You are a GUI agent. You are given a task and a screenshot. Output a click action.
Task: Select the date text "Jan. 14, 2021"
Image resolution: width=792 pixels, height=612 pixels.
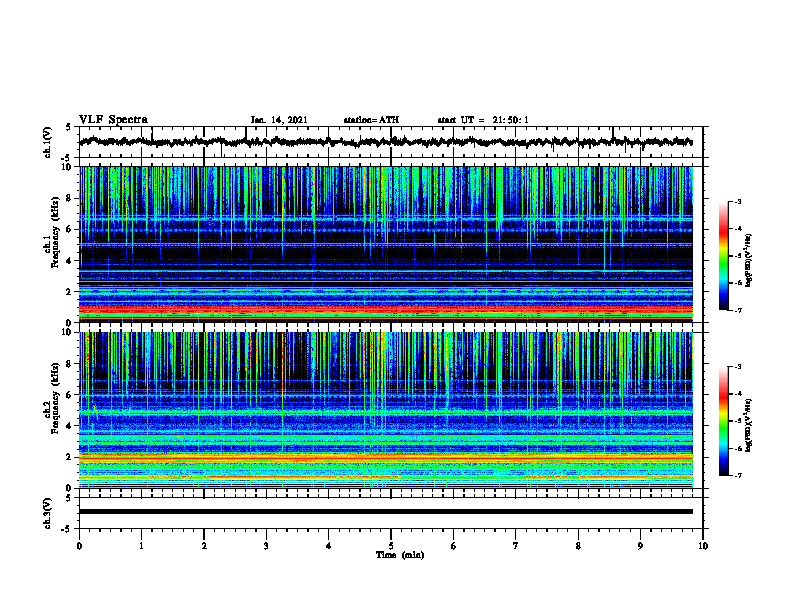(279, 120)
